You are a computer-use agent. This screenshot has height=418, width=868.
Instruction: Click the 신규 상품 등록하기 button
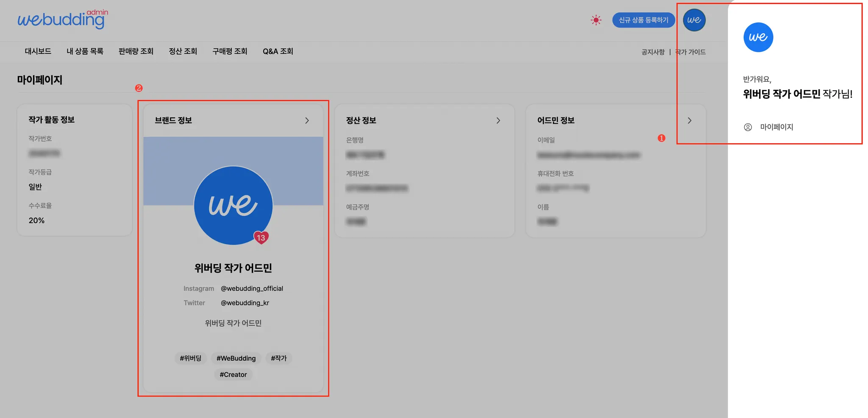pyautogui.click(x=643, y=20)
